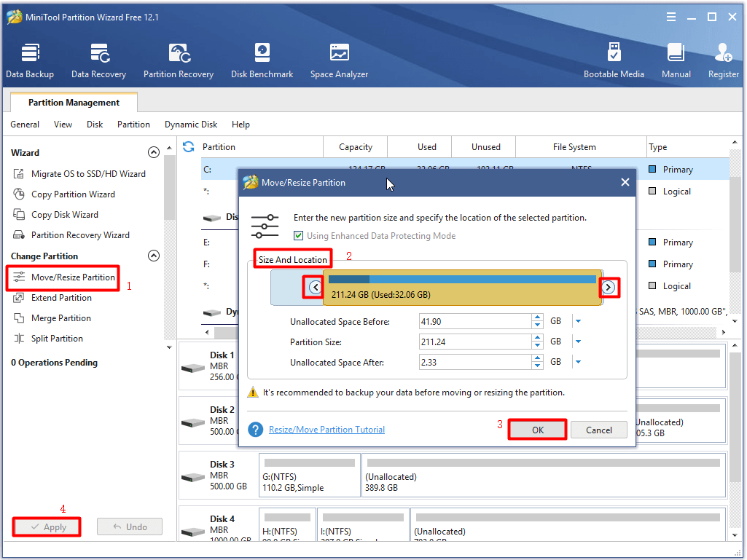The height and width of the screenshot is (560, 747).
Task: Refresh the partition list
Action: (189, 146)
